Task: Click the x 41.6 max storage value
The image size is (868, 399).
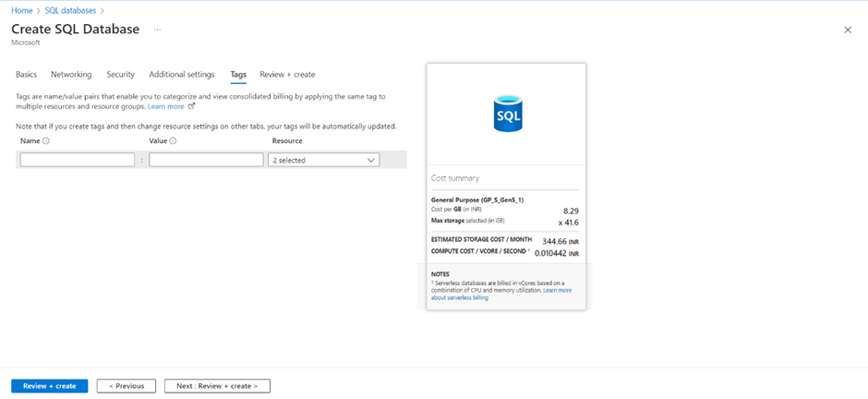Action: [569, 222]
